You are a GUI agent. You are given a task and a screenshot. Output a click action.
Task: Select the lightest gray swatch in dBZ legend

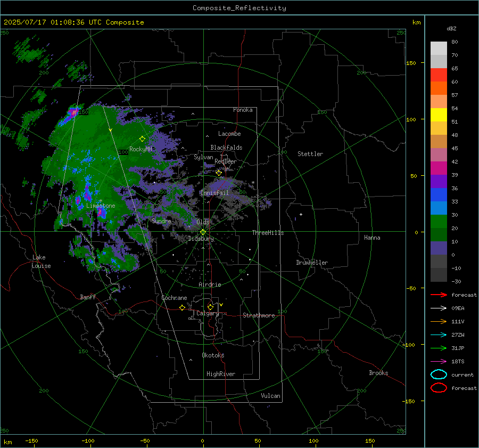click(439, 48)
